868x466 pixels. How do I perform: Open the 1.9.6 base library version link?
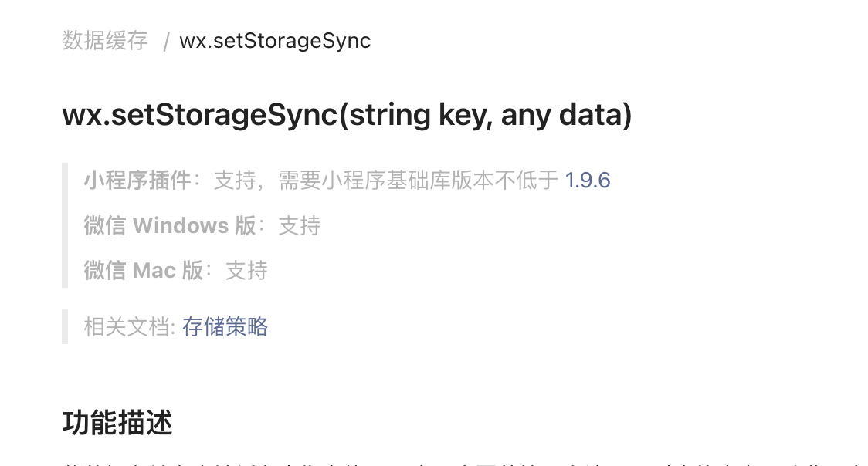point(588,181)
